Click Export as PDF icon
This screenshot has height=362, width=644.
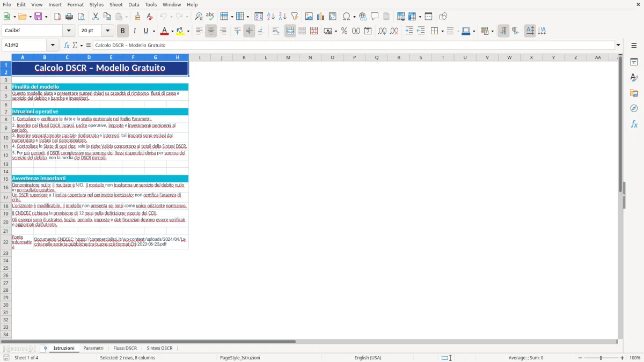(x=57, y=17)
